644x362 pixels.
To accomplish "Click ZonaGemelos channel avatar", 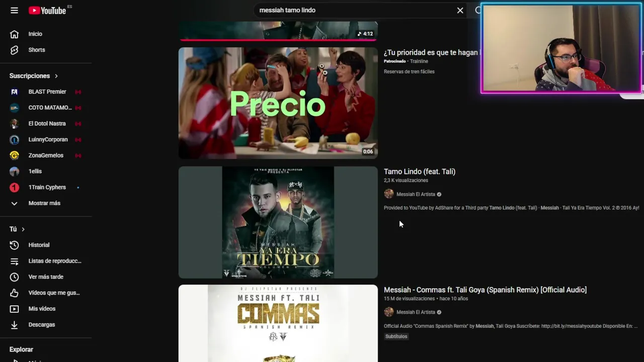I will click(x=14, y=155).
